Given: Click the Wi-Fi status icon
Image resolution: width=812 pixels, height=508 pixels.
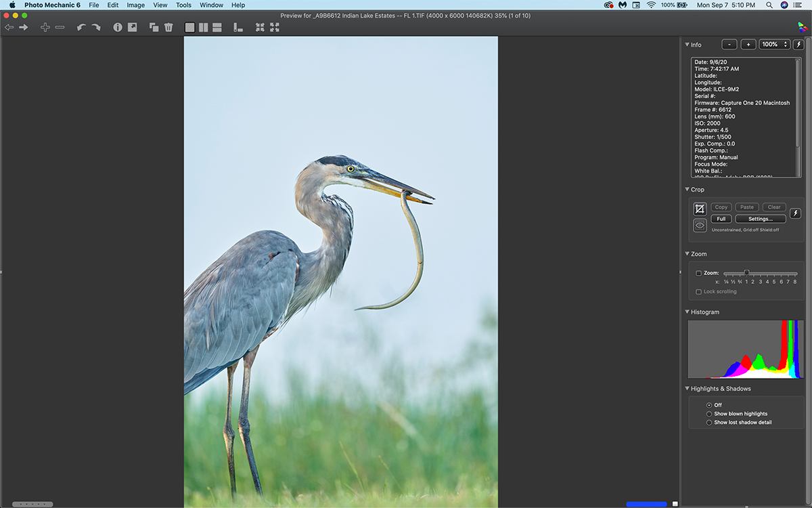Looking at the screenshot, I should tap(652, 5).
